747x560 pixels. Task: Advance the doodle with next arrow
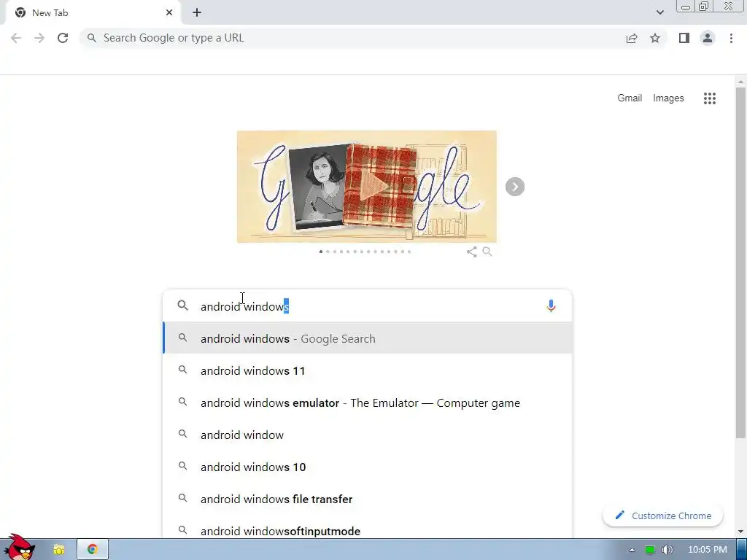pos(514,187)
